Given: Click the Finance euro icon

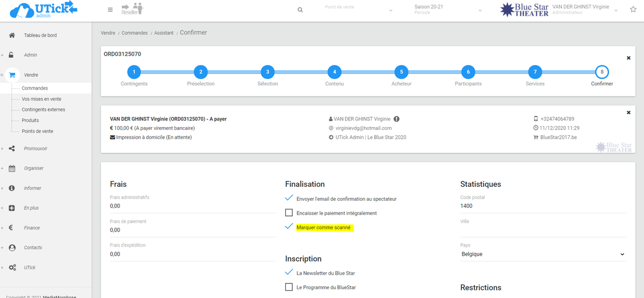Looking at the screenshot, I should [12, 228].
